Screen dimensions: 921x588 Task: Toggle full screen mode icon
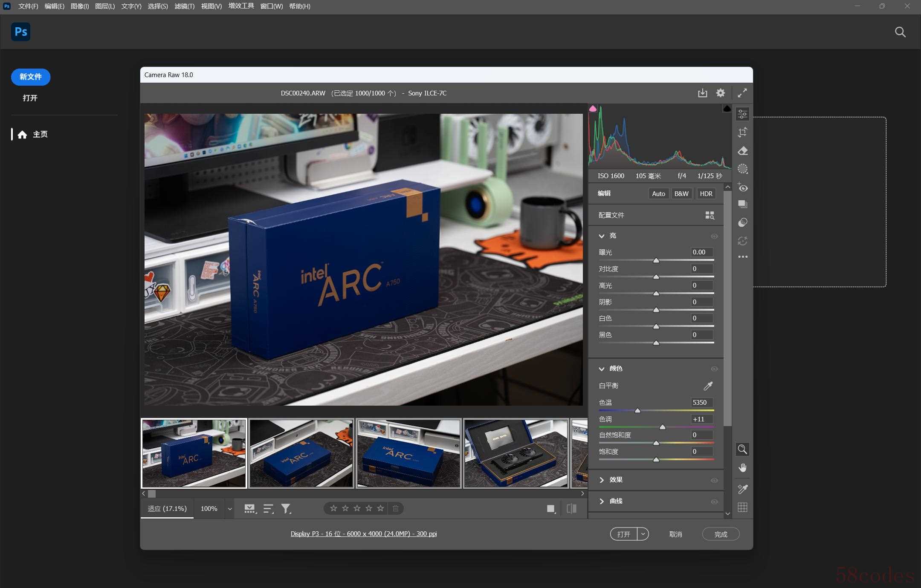click(742, 93)
